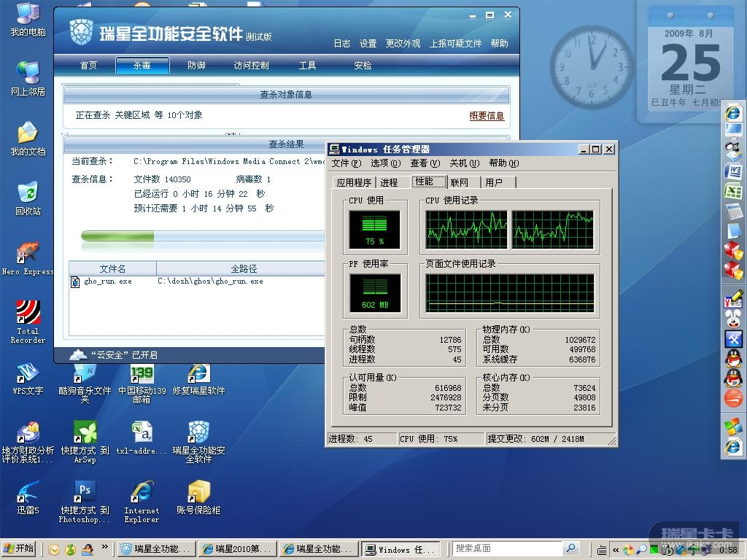The height and width of the screenshot is (560, 747).
Task: Click the Windows flag icon in the side dock
Action: coord(733,426)
